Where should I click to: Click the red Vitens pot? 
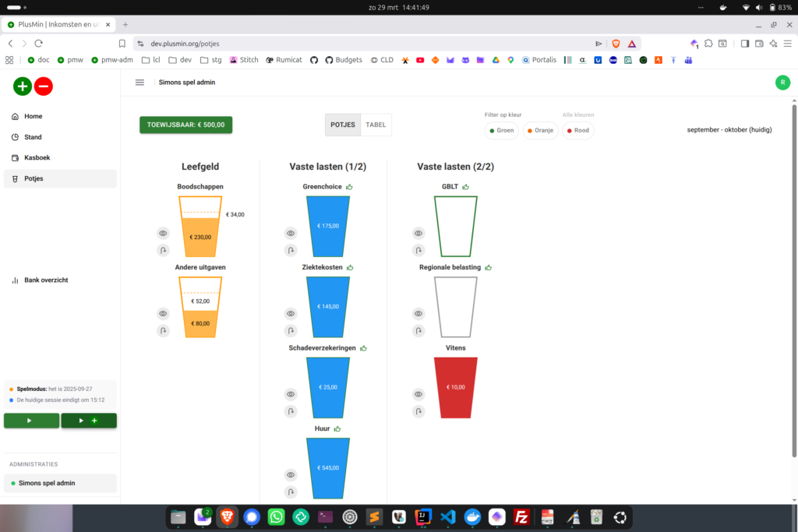point(455,387)
